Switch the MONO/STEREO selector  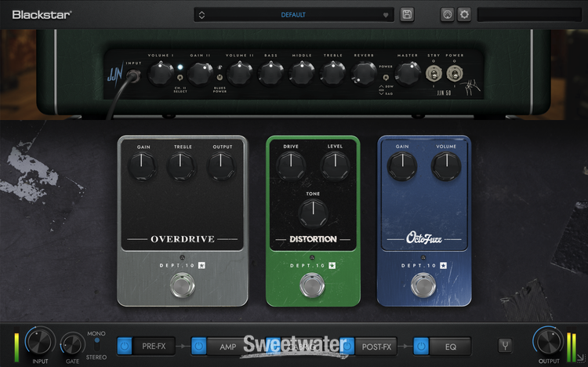96,345
